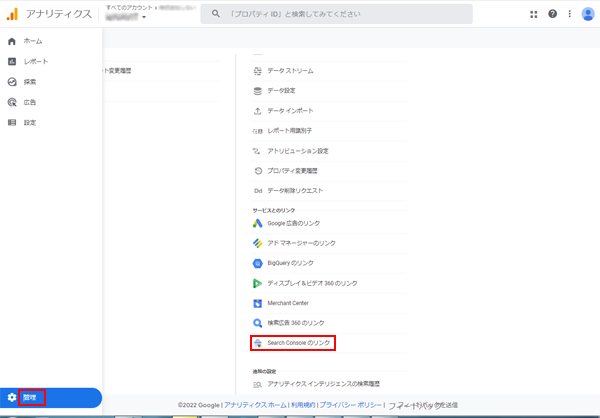
Task: Click the データストリーム icon
Action: tap(258, 71)
